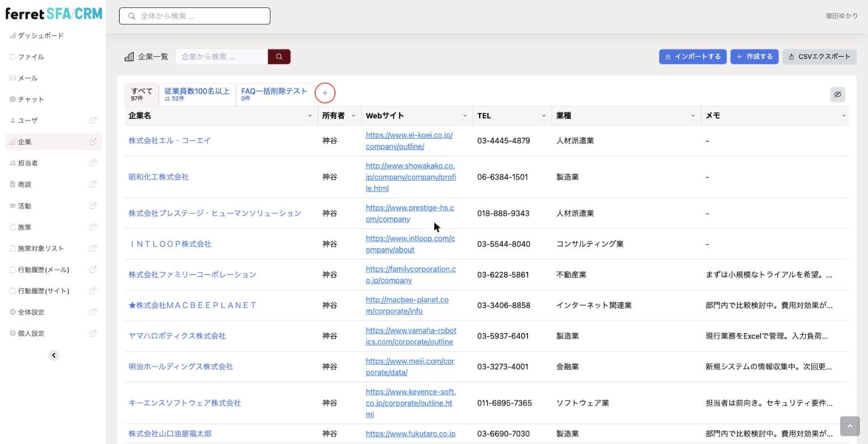Open the showakako.co.jp website link
Image resolution: width=868 pixels, height=444 pixels.
tap(411, 177)
